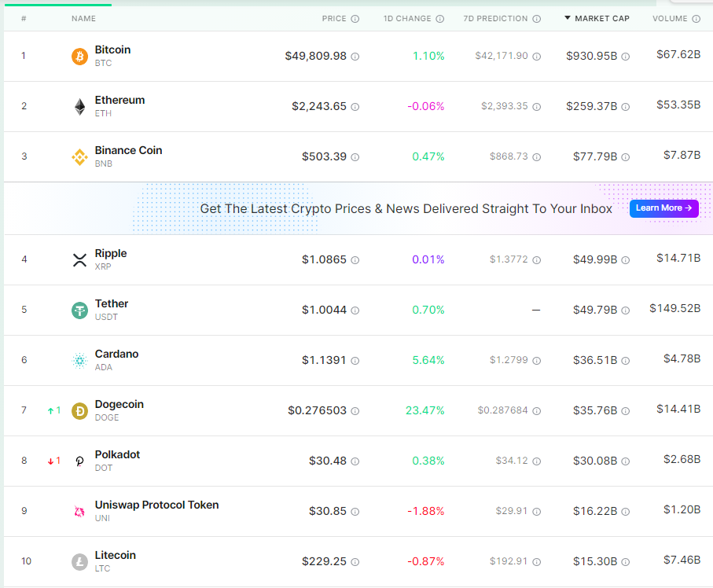Open the Uniswap unicorn logo
The width and height of the screenshot is (713, 588).
[79, 512]
